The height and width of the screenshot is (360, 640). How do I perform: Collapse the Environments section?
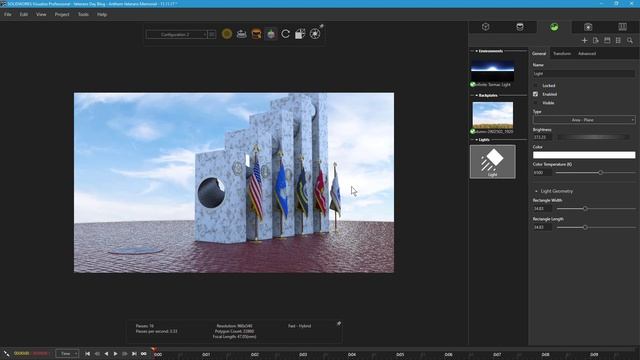476,51
